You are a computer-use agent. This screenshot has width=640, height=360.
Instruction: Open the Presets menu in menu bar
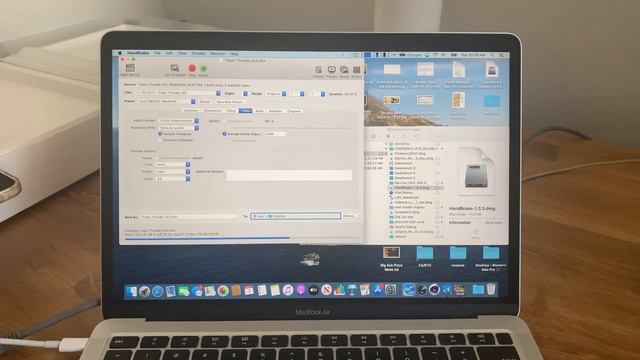(x=199, y=53)
